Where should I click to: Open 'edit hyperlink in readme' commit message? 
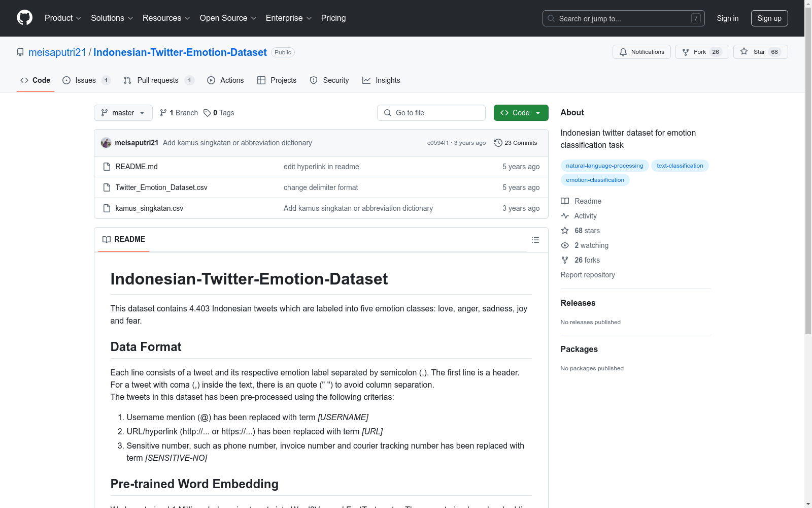click(321, 167)
